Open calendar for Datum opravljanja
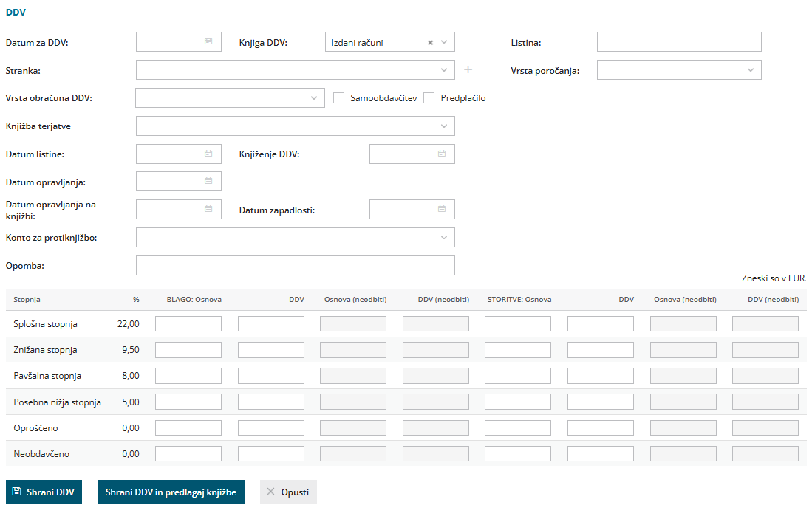The image size is (812, 505). [x=208, y=181]
